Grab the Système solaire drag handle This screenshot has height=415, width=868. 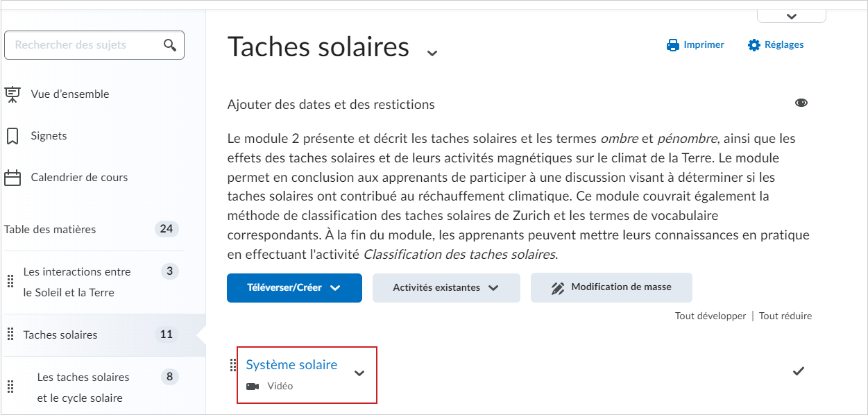[233, 366]
